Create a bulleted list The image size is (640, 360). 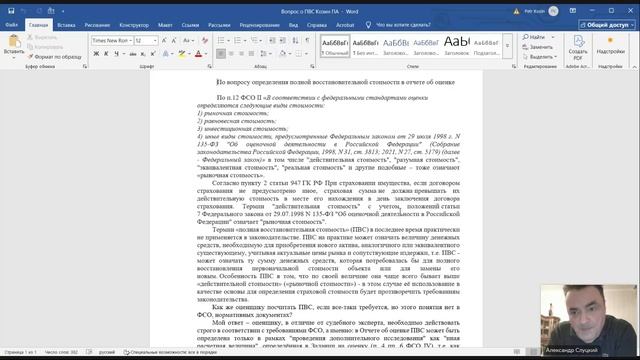[221, 40]
